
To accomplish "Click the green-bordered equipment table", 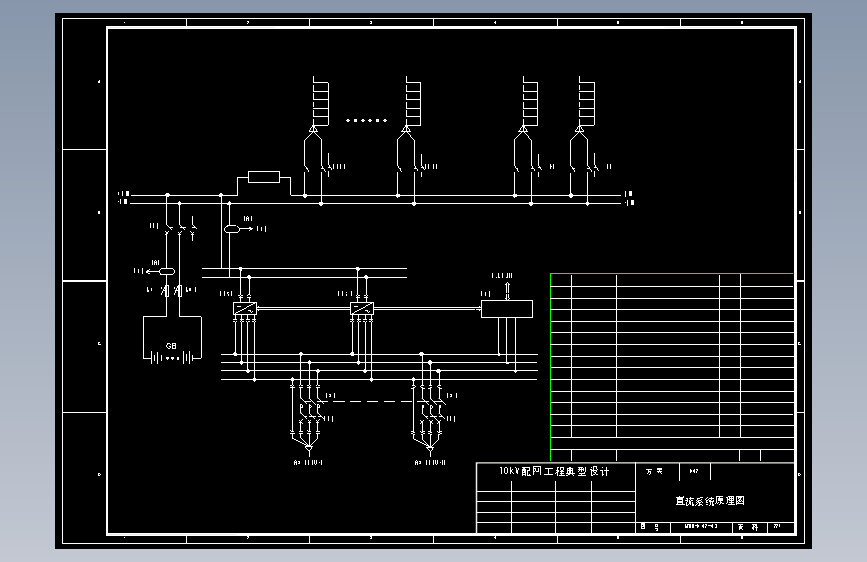I will click(x=672, y=367).
